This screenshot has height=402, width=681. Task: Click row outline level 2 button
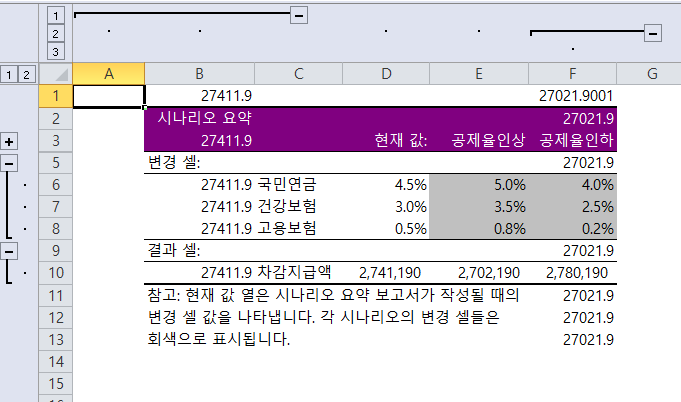pos(27,74)
